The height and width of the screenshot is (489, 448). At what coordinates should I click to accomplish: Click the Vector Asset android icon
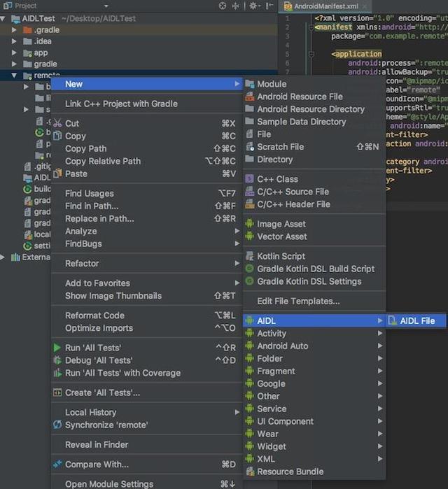(250, 236)
